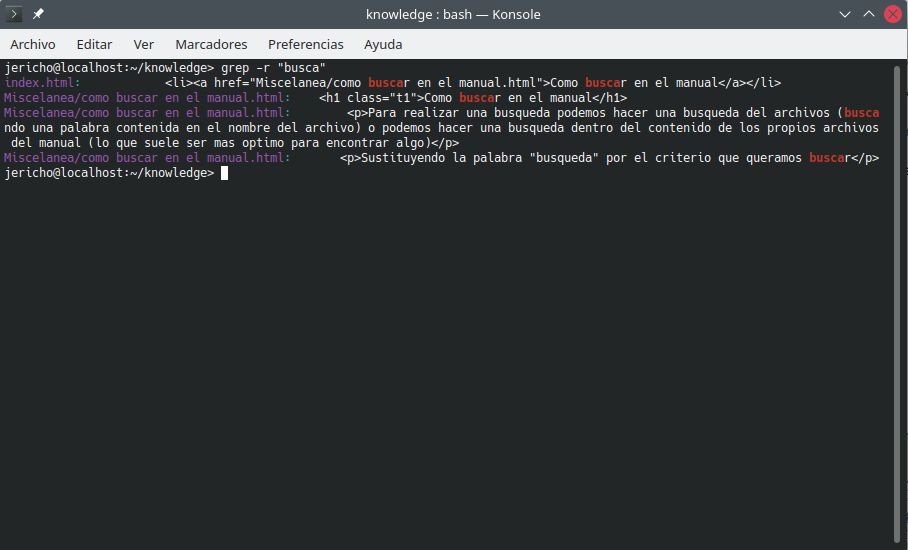Open the Preferencias menu
The height and width of the screenshot is (550, 908).
coord(305,44)
